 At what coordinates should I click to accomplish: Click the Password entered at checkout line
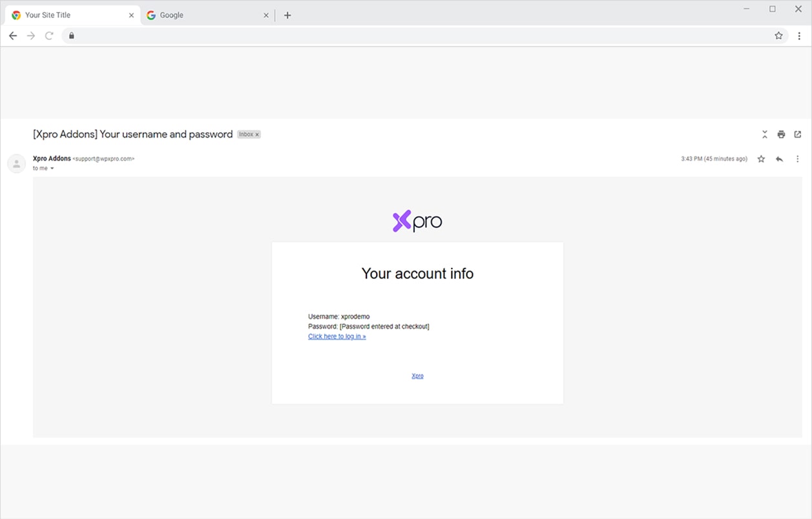[369, 327]
